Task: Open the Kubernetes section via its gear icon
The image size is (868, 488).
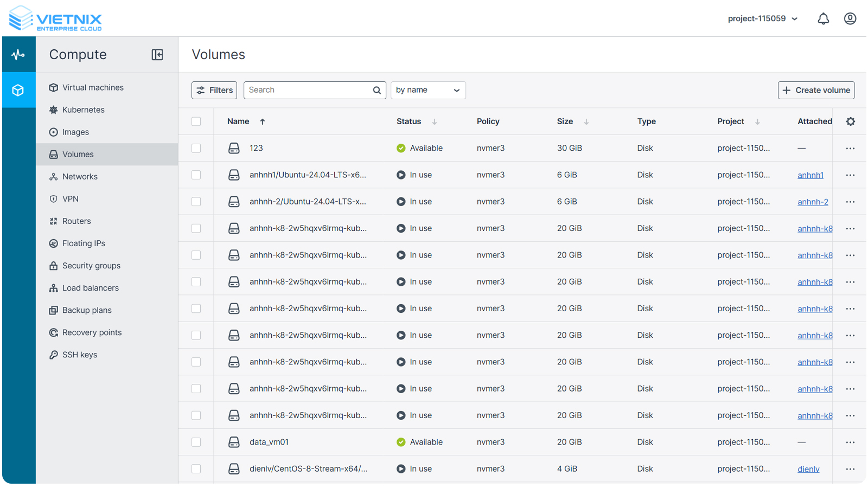Action: [x=53, y=110]
